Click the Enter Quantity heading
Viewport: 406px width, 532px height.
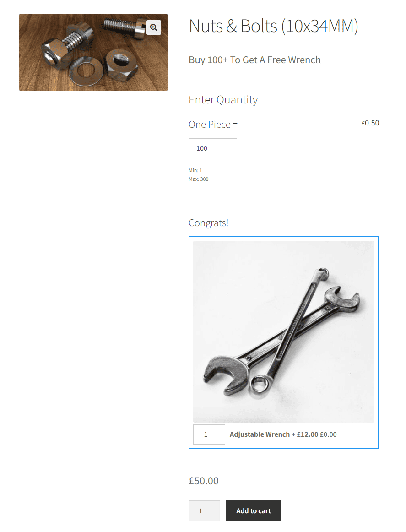(x=223, y=100)
